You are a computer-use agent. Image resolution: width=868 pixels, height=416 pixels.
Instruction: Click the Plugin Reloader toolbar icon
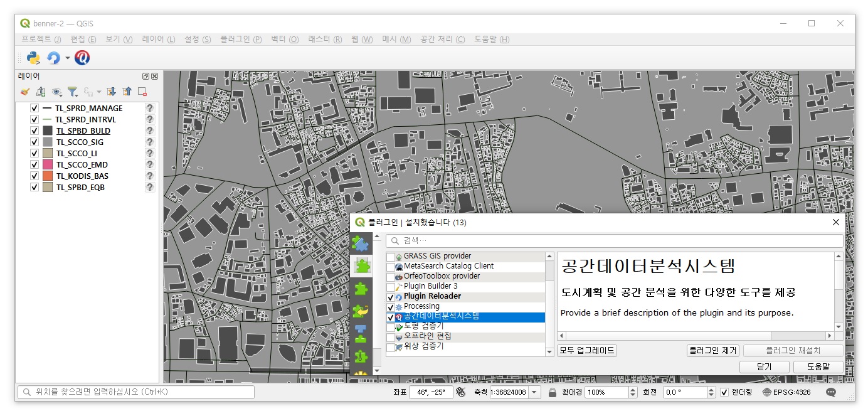54,58
